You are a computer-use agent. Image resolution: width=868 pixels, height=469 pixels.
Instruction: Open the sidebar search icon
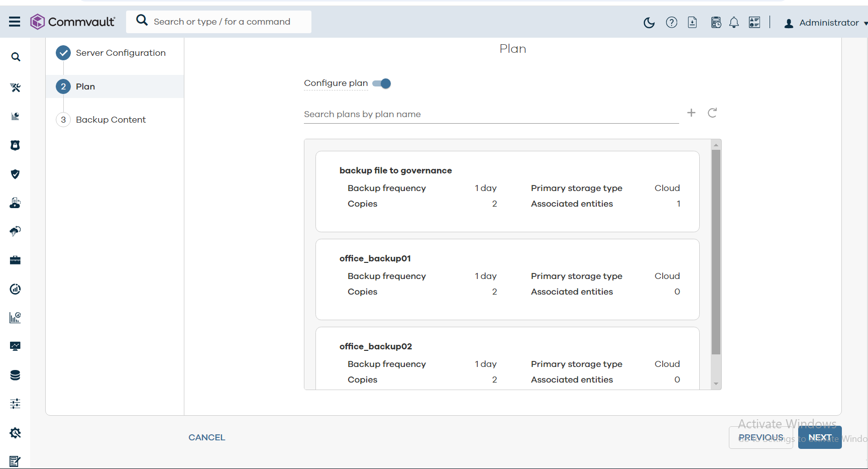[x=16, y=57]
